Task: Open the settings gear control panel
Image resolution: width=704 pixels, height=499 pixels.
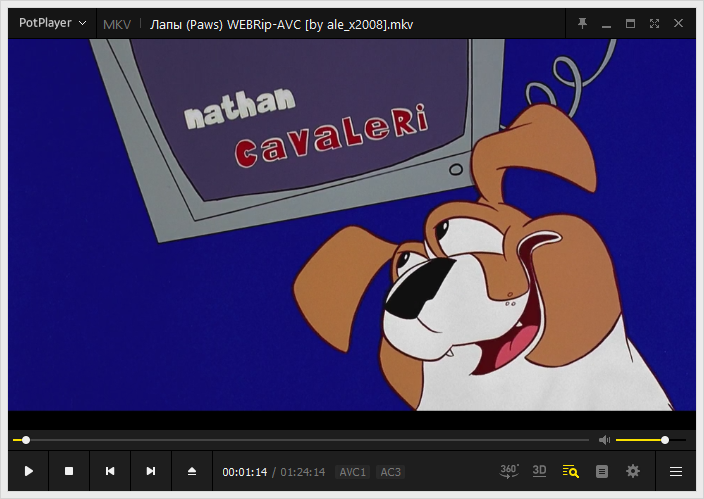Action: coord(633,471)
